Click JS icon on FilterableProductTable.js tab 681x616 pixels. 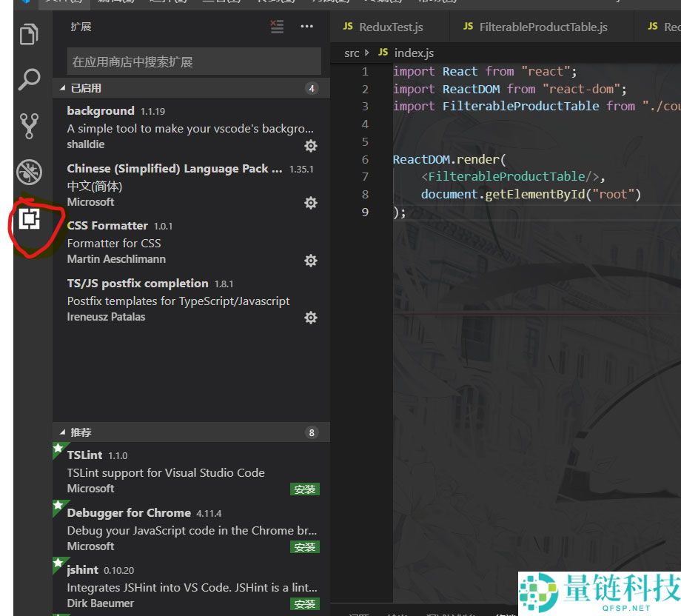point(468,27)
